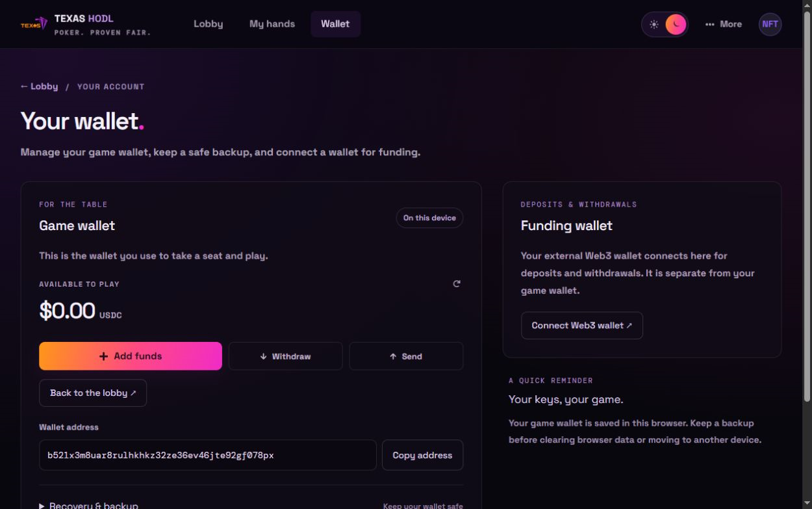
Task: Click the Copy address button
Action: click(422, 455)
